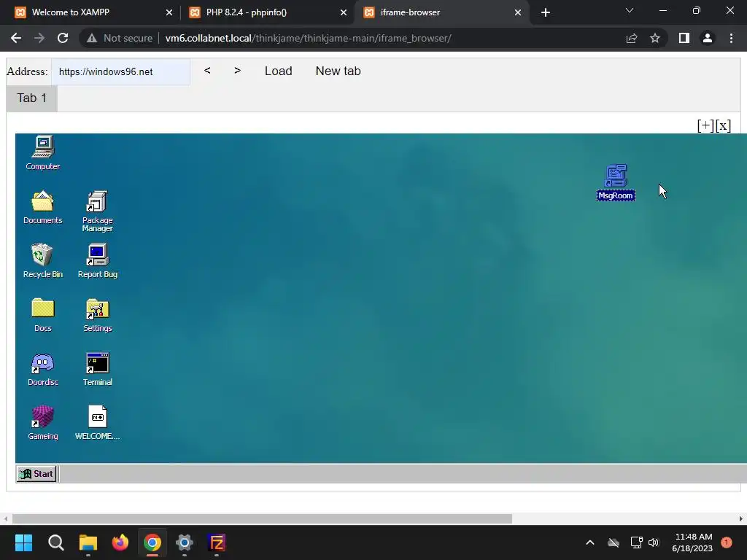Launch Firefox from the taskbar
747x560 pixels.
coord(120,542)
